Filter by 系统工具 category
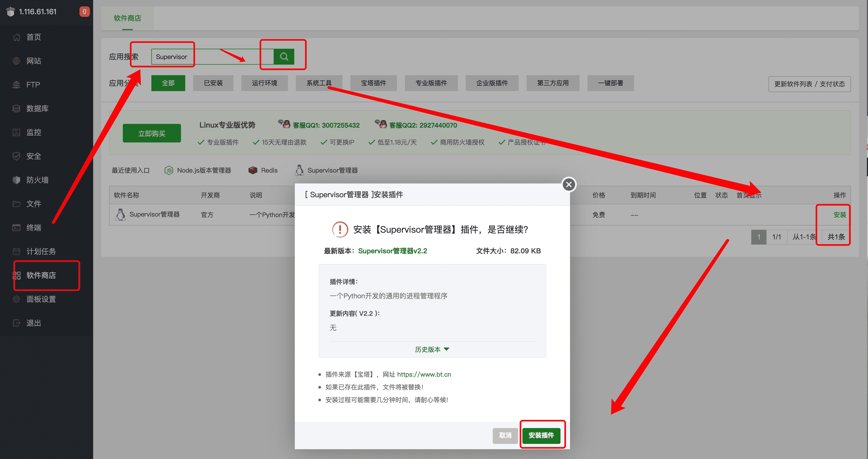Screen dimensions: 868x459 pyautogui.click(x=319, y=83)
